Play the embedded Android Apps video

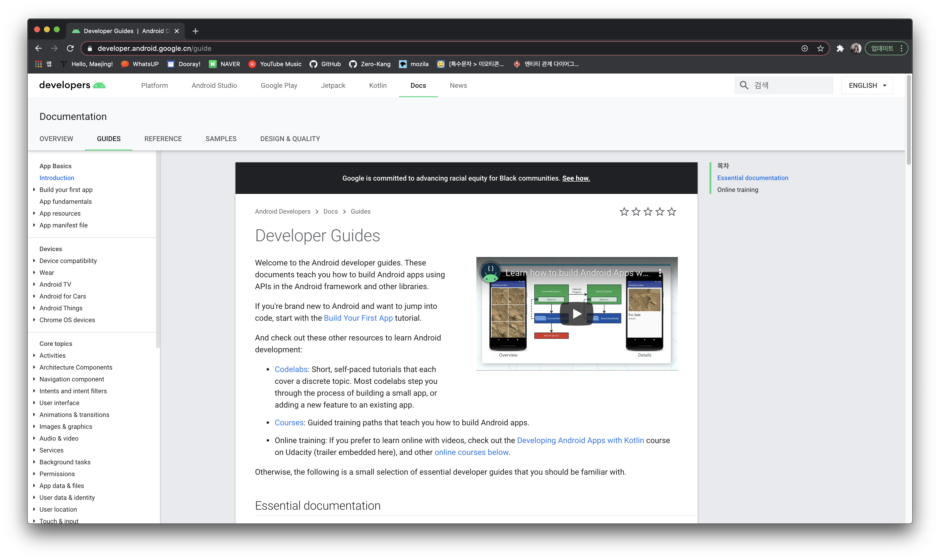(576, 314)
